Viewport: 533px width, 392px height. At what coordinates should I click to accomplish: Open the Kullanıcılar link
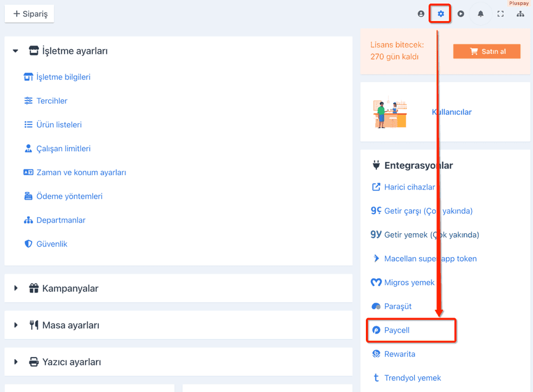(x=451, y=112)
